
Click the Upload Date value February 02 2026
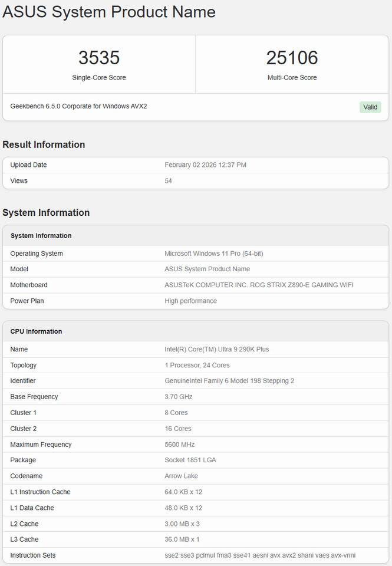coord(205,165)
